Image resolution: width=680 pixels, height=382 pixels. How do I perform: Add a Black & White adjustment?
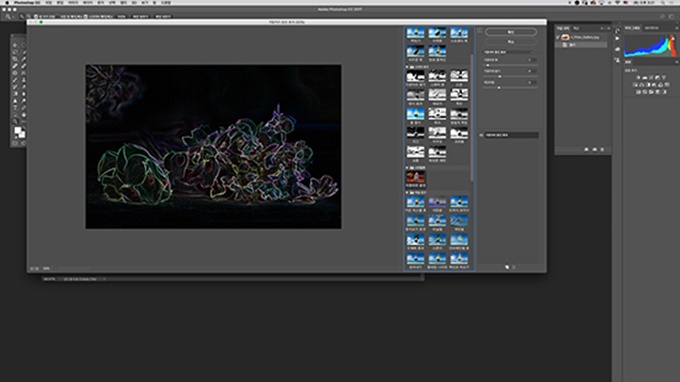click(648, 85)
